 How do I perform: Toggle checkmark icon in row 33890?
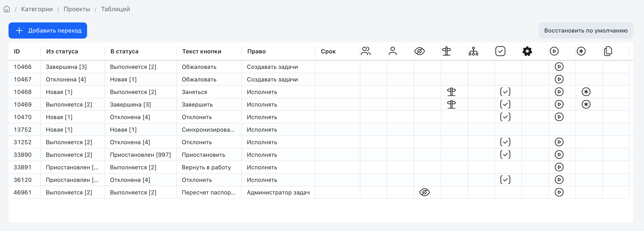(505, 155)
